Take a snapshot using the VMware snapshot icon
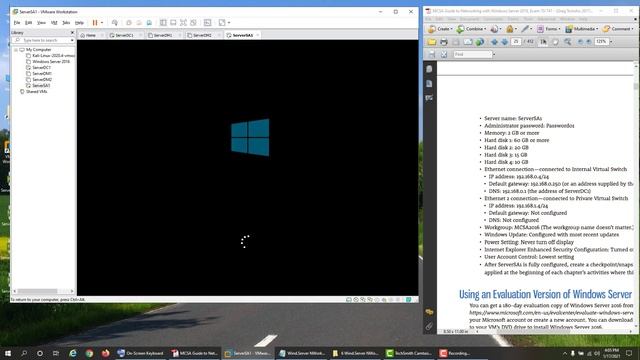 point(129,23)
